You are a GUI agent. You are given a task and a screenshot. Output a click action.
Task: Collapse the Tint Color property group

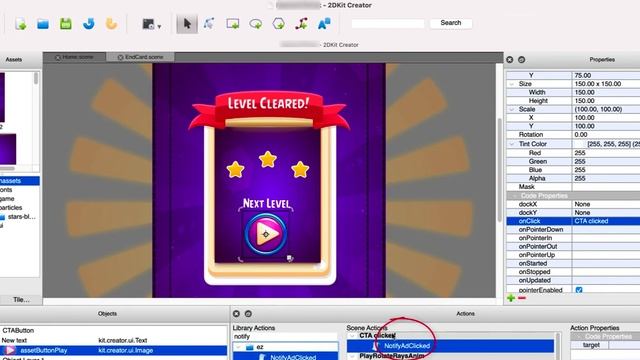point(511,144)
